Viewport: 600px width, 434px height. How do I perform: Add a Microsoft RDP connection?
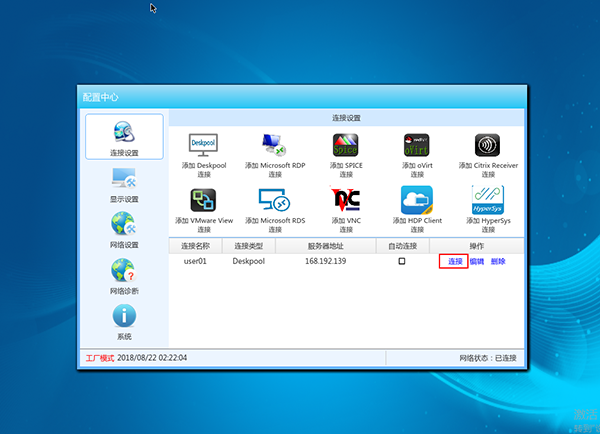[275, 155]
